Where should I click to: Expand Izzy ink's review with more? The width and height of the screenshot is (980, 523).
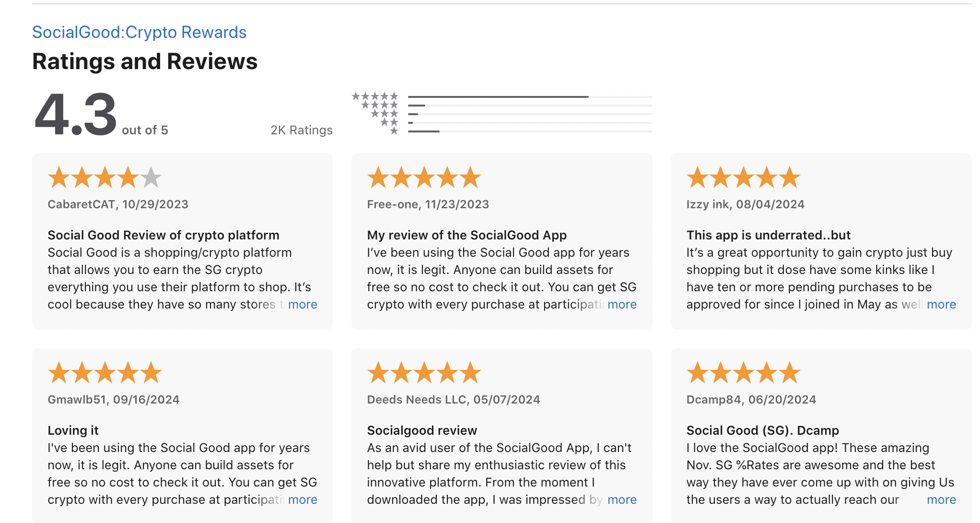(941, 305)
